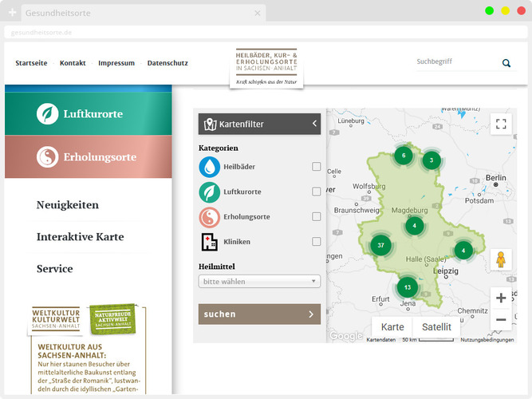Click the Suchbegriff search field
This screenshot has width=532, height=399.
pyautogui.click(x=455, y=62)
